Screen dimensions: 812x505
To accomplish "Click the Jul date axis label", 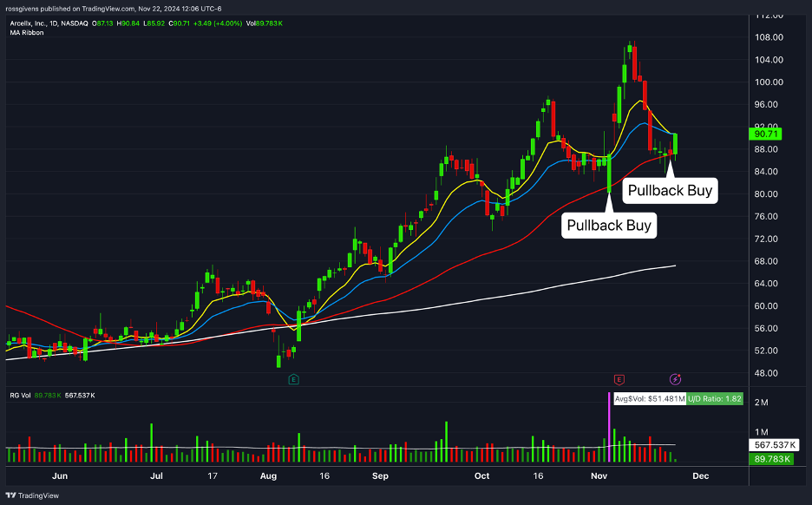I will click(x=156, y=475).
